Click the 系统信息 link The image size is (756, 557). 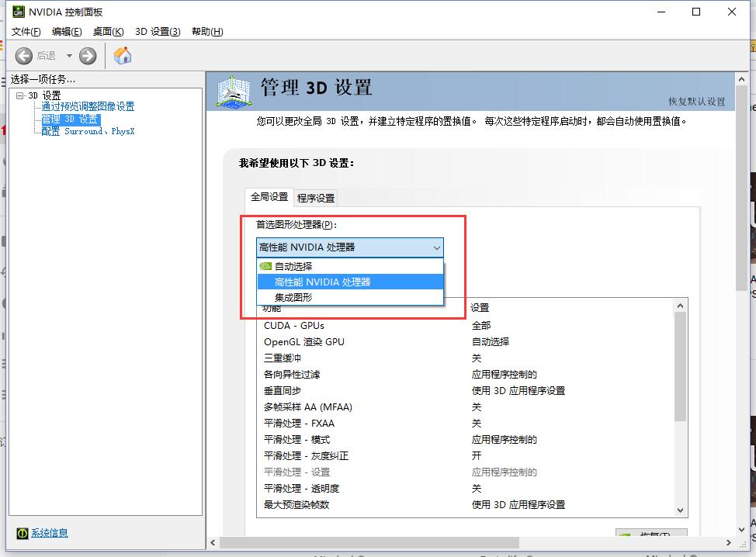50,533
